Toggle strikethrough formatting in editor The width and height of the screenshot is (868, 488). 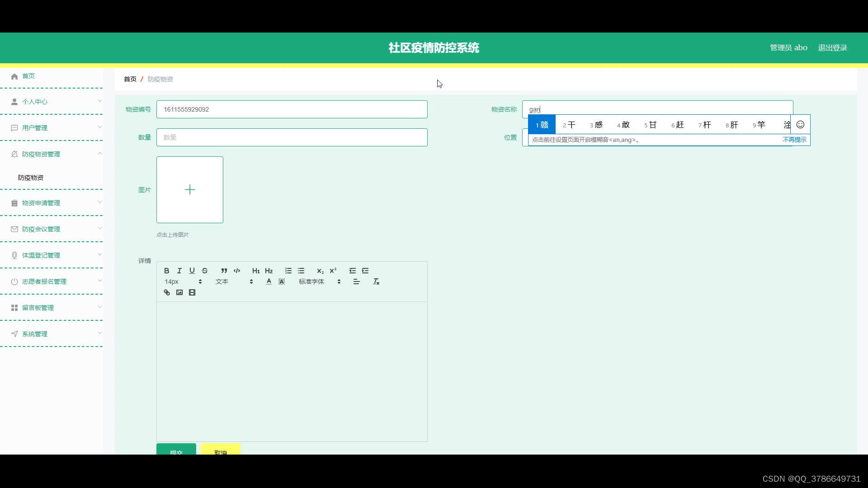tap(204, 271)
